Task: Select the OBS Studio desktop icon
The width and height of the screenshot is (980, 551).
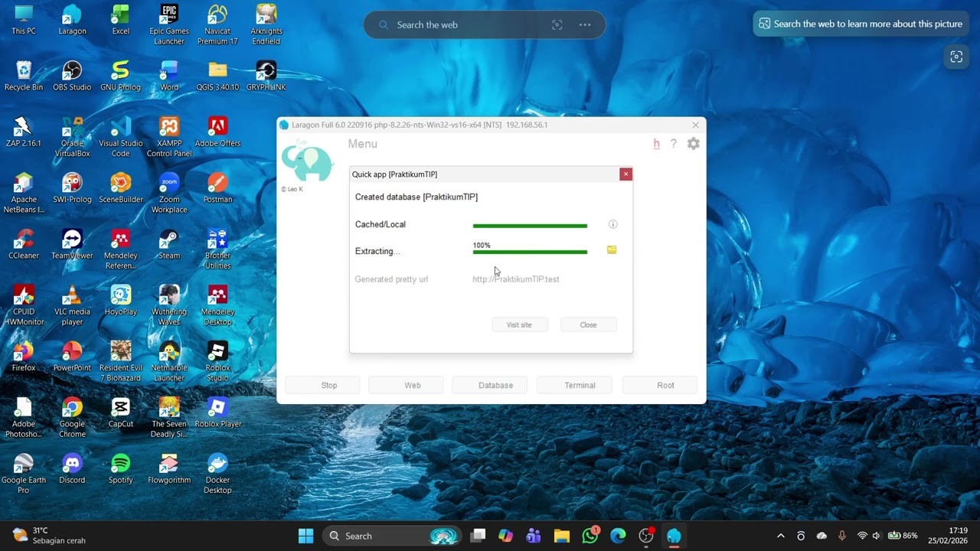Action: 72,76
